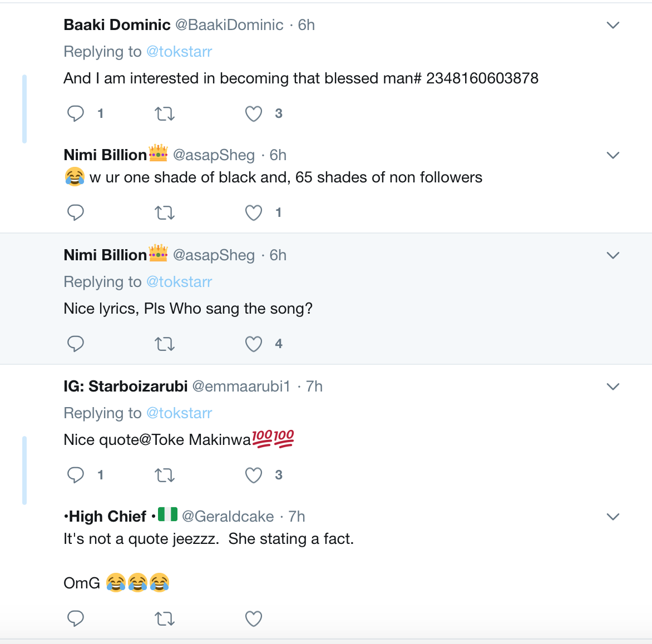
Task: Open @Geraldcake handle link
Action: 228,517
